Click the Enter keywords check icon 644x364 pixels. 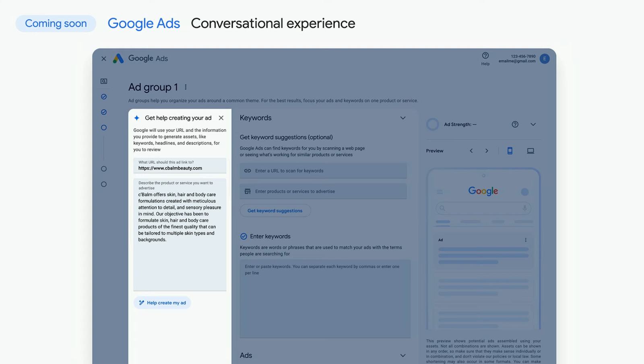tap(244, 236)
